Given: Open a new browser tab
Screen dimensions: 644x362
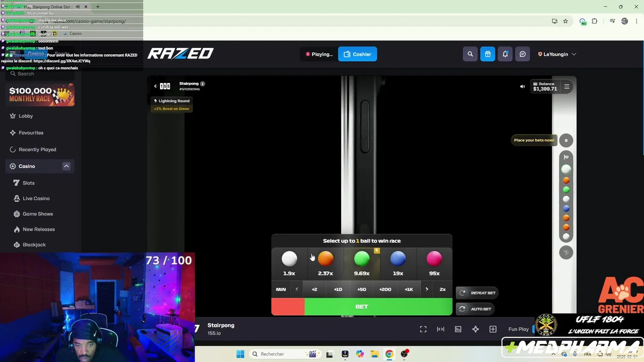Looking at the screenshot, I should pyautogui.click(x=98, y=7).
